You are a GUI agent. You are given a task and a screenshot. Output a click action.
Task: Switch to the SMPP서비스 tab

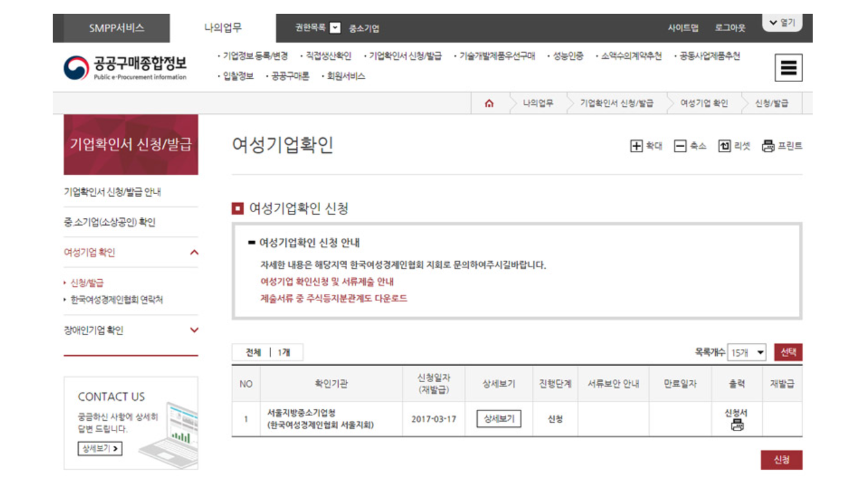pyautogui.click(x=116, y=28)
